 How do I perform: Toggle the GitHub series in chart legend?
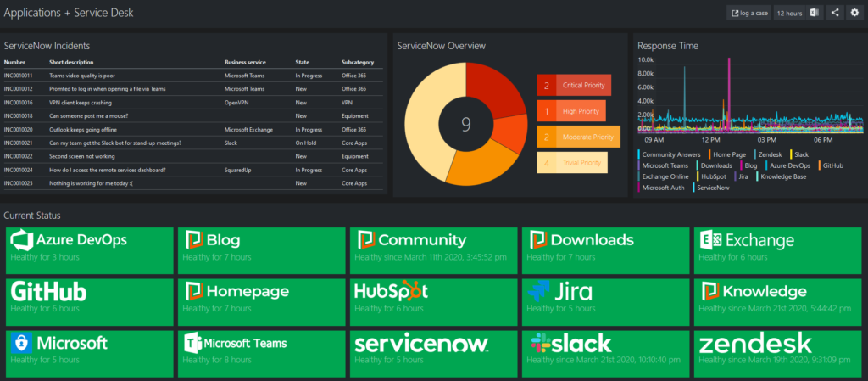[x=831, y=165]
